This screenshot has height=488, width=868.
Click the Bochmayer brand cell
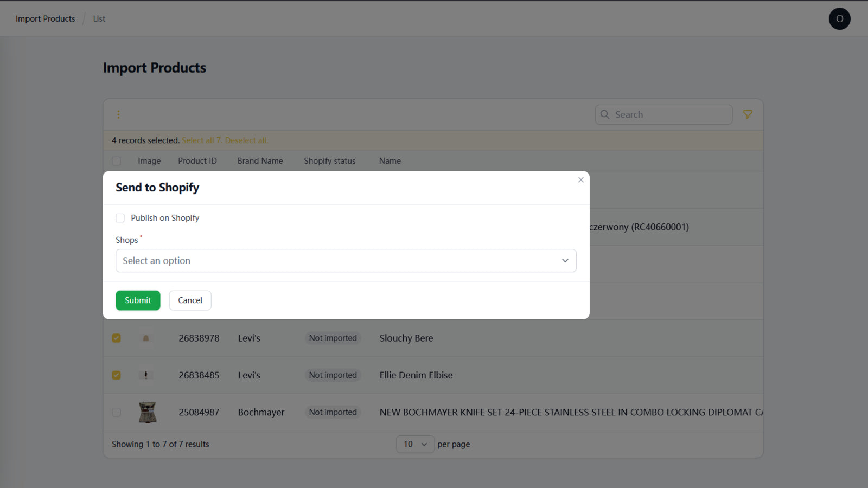(261, 413)
